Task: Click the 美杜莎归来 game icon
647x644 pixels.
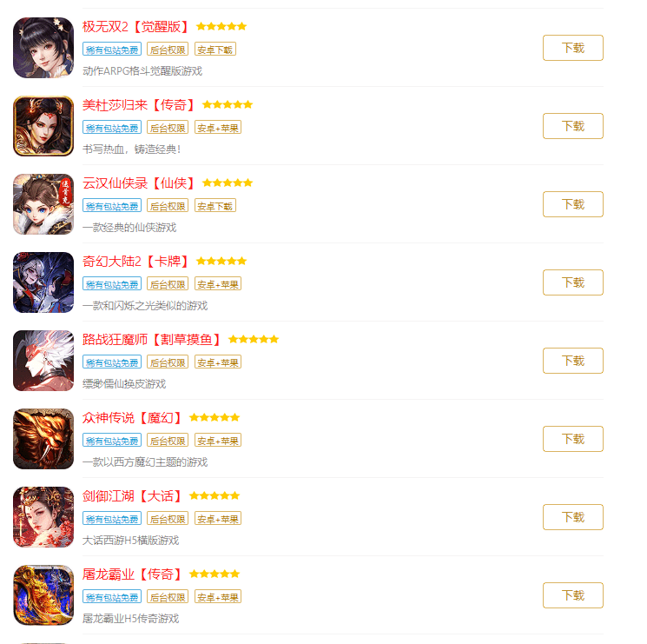Action: coord(43,126)
